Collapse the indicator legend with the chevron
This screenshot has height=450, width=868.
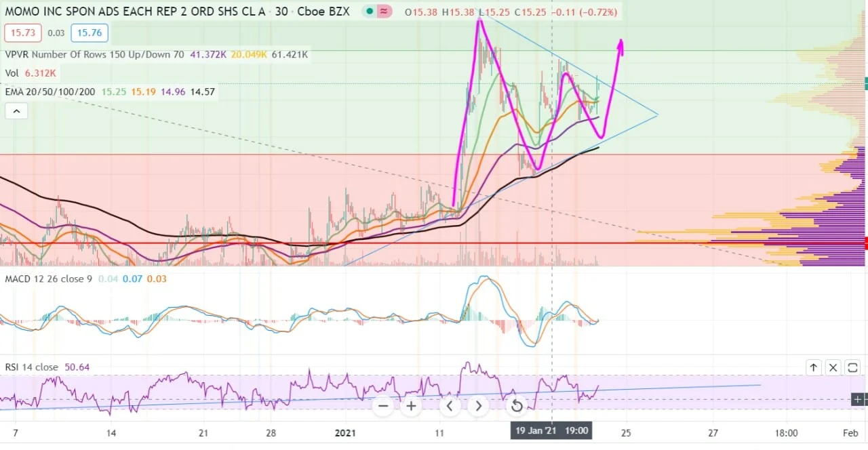coord(16,111)
